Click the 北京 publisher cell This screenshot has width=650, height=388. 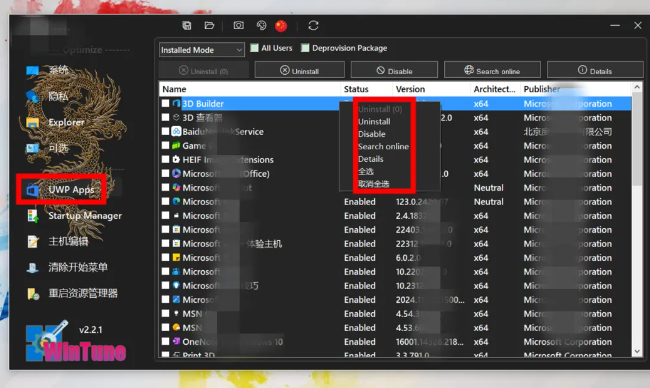568,132
